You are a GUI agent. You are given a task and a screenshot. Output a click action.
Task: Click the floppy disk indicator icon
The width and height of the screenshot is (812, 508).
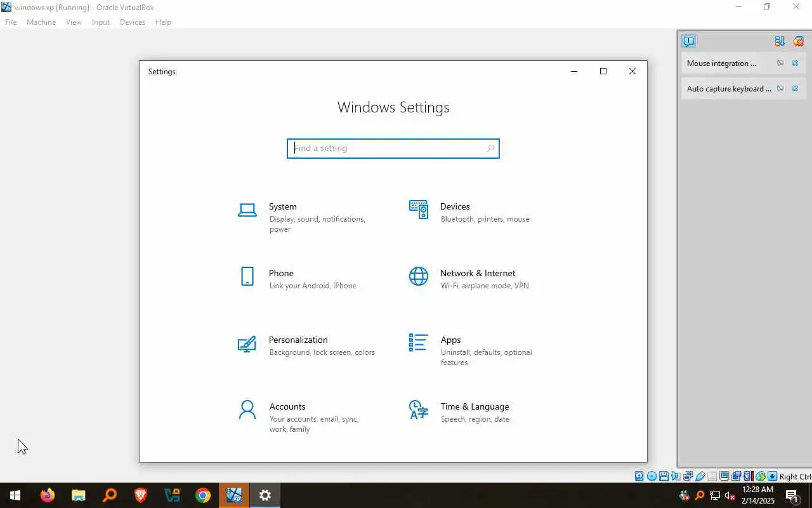click(x=664, y=476)
